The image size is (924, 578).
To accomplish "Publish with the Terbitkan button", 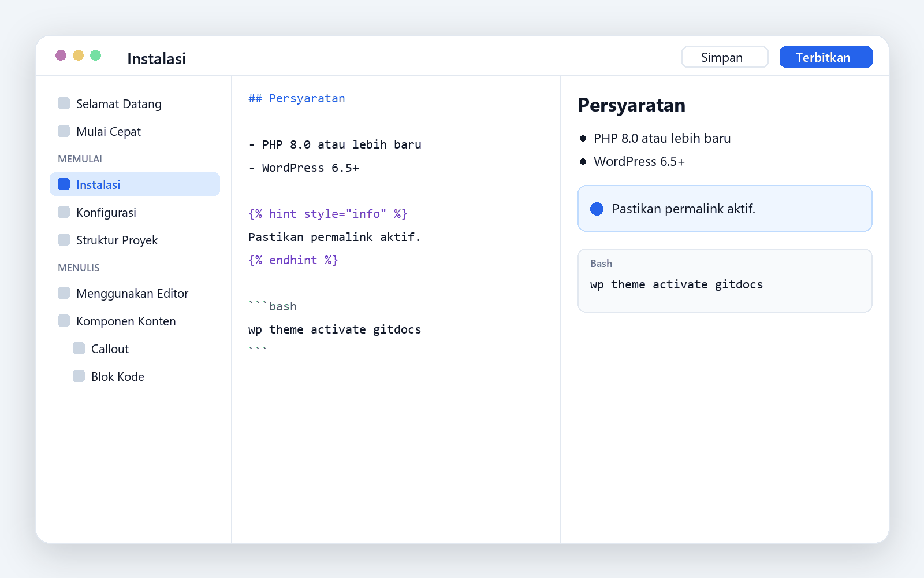I will 826,57.
